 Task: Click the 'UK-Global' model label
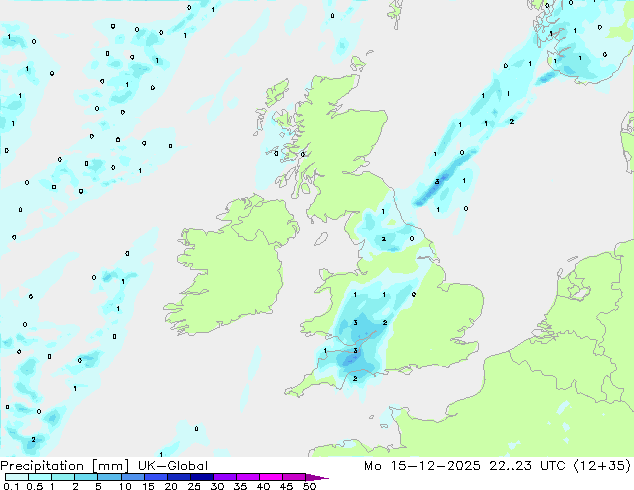[173, 466]
